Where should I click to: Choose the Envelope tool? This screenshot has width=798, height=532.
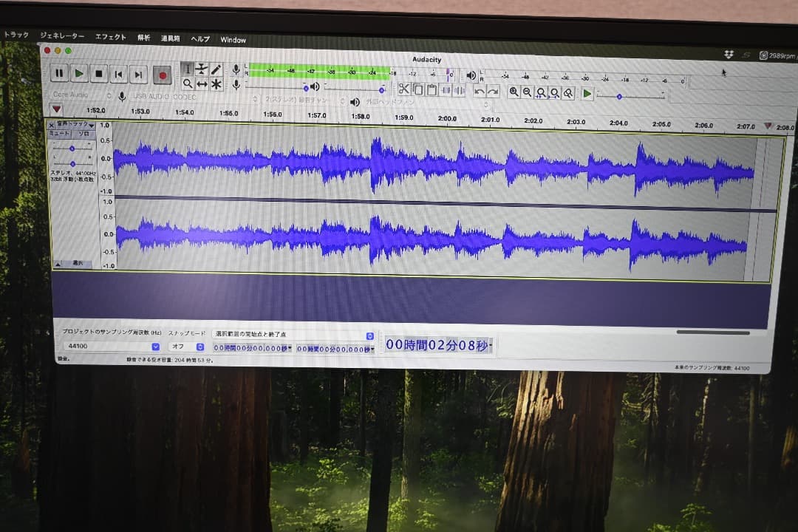point(202,69)
